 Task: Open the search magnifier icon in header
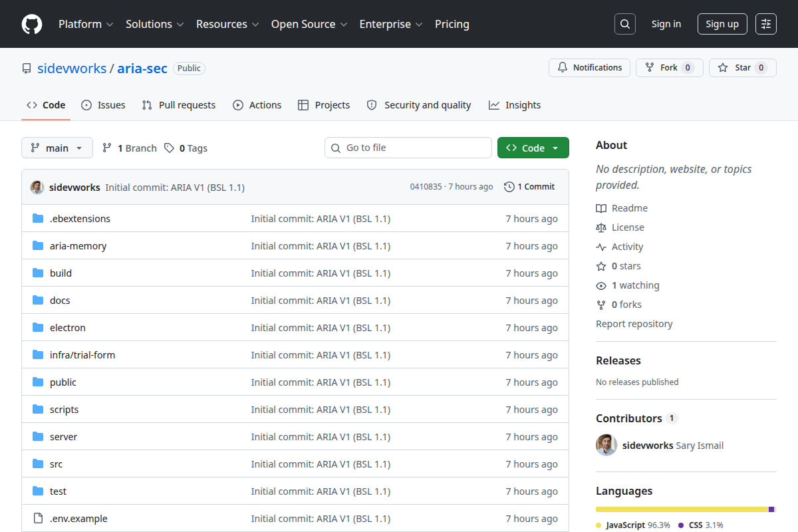[624, 24]
